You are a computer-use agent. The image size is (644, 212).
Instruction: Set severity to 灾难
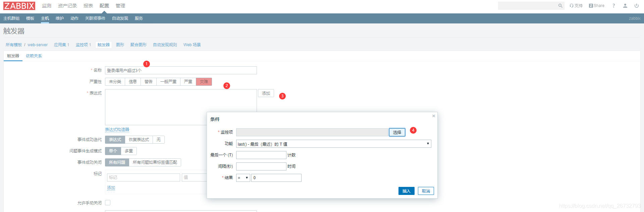point(204,82)
